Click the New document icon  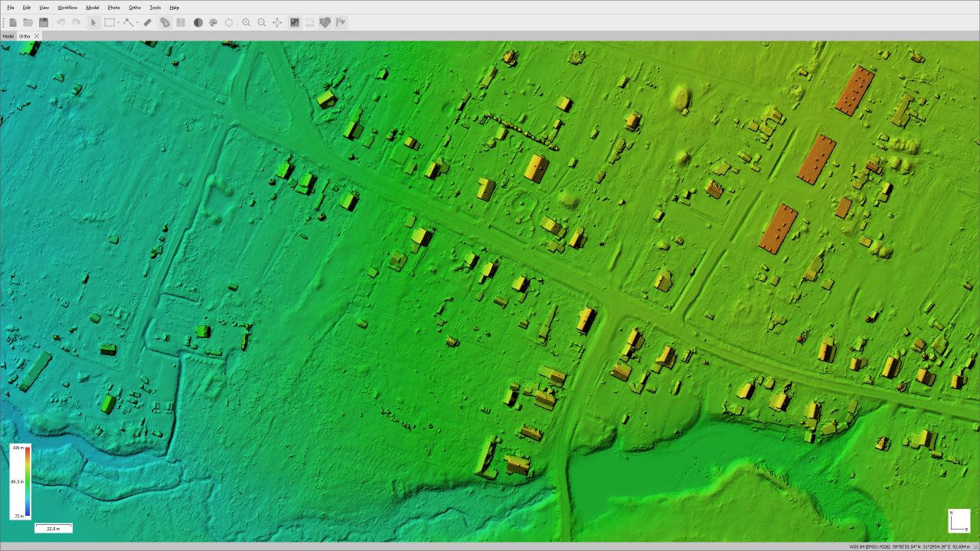(13, 23)
